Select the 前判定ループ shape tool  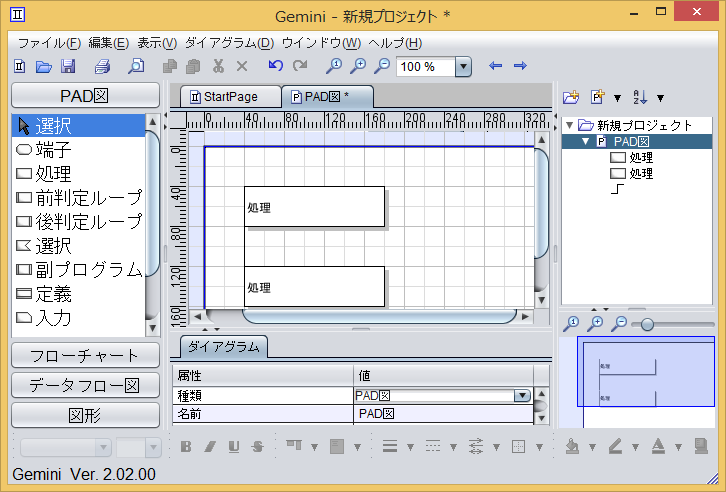point(79,198)
